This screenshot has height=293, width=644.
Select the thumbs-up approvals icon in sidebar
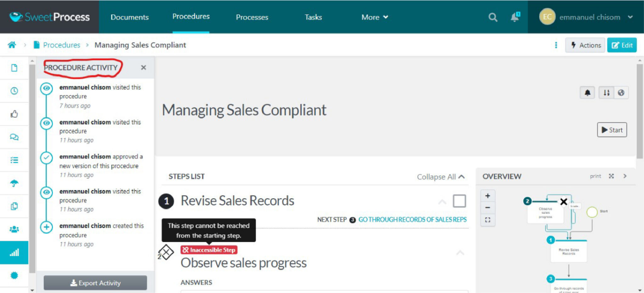click(x=14, y=114)
